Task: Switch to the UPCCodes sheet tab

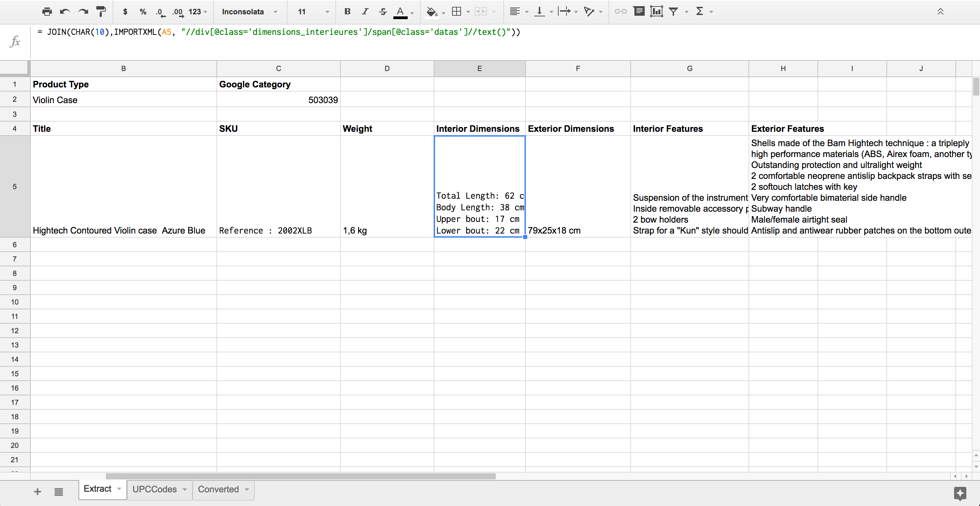Action: [x=154, y=489]
